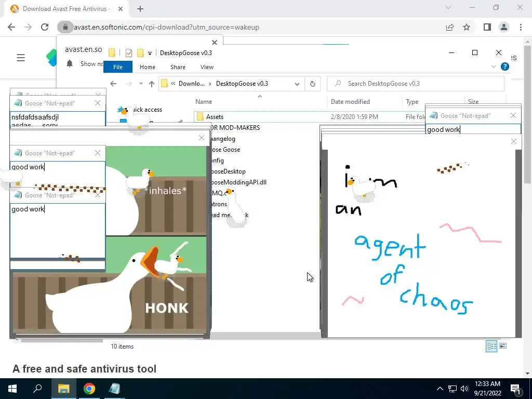Image resolution: width=532 pixels, height=399 pixels.
Task: Expand address bar history dropdown
Action: coord(297,84)
